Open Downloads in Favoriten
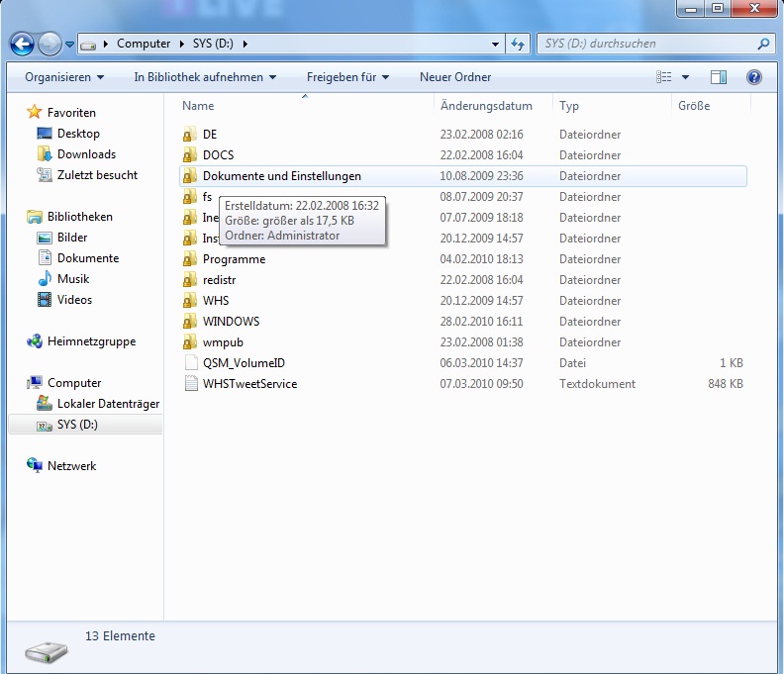 86,154
